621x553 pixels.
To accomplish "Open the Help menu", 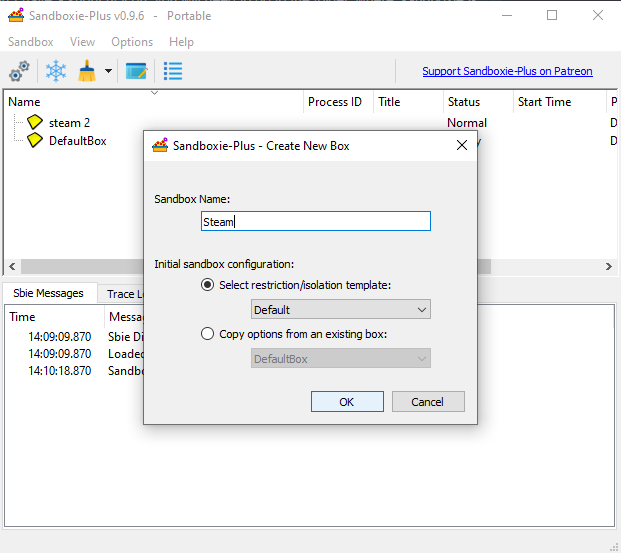I will click(181, 42).
